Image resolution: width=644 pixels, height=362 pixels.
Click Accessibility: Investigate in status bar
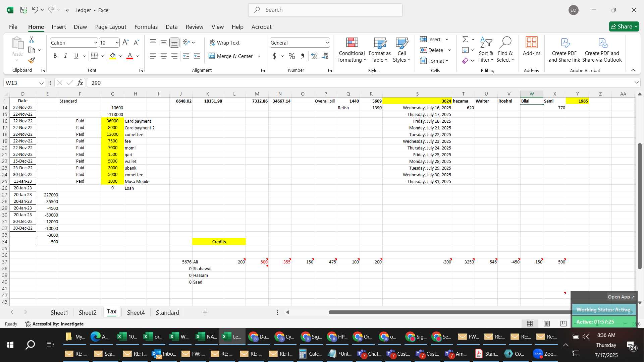pos(54,324)
